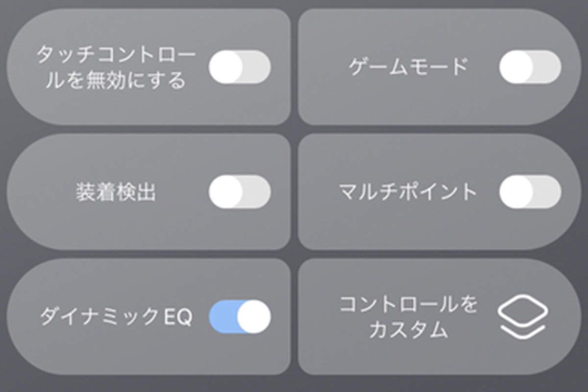This screenshot has height=392, width=588.
Task: Switch on the マルチポイント toggle
Action: [530, 192]
